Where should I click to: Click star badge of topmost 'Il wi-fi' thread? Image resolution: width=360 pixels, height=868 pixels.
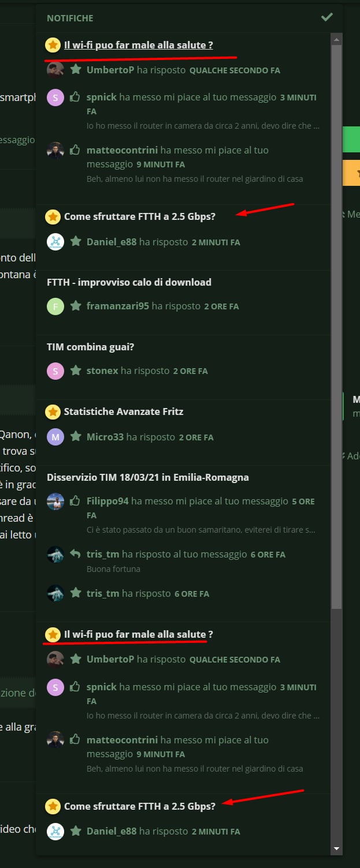pos(53,44)
